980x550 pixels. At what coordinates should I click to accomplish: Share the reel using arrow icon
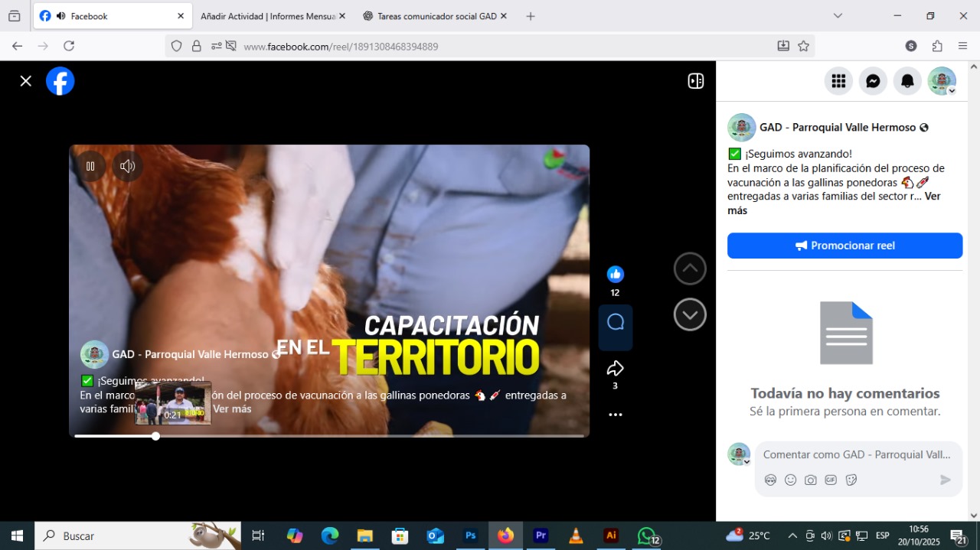pos(615,369)
